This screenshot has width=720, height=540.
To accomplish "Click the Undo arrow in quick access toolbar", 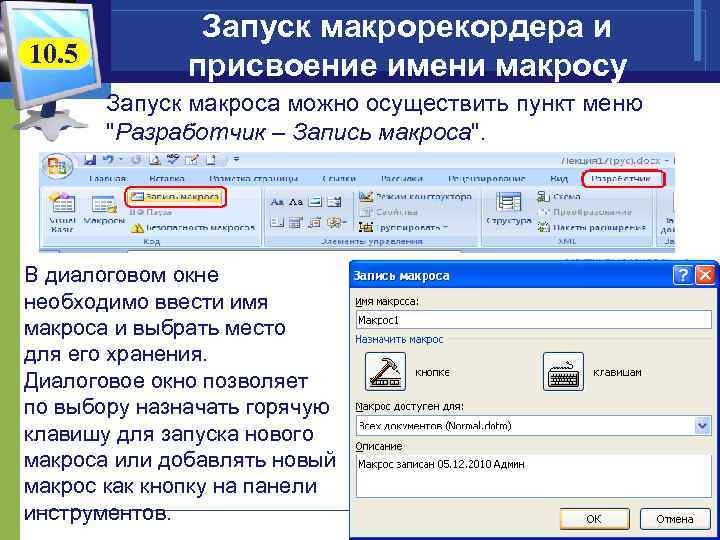I will [108, 159].
